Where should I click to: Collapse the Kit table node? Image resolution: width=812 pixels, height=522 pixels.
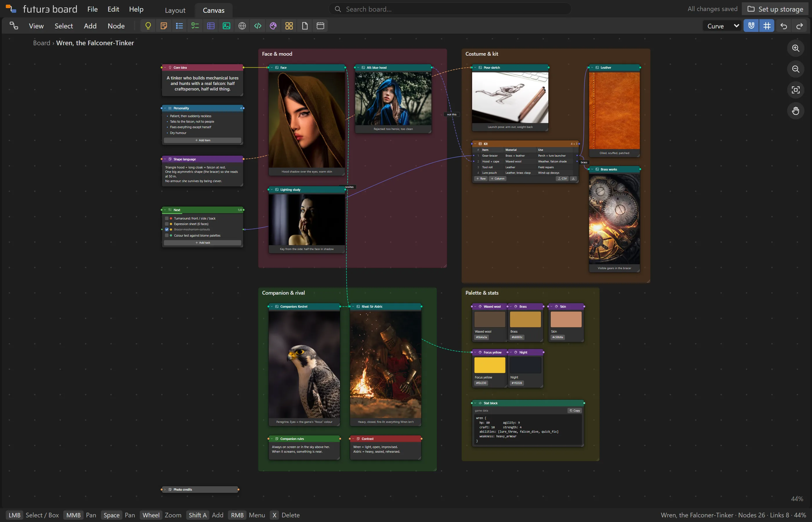point(475,144)
